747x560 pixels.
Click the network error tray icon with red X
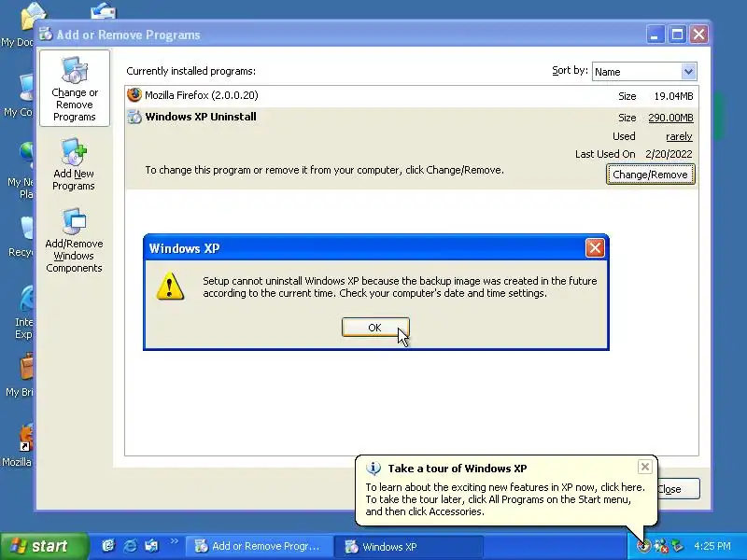coord(660,546)
